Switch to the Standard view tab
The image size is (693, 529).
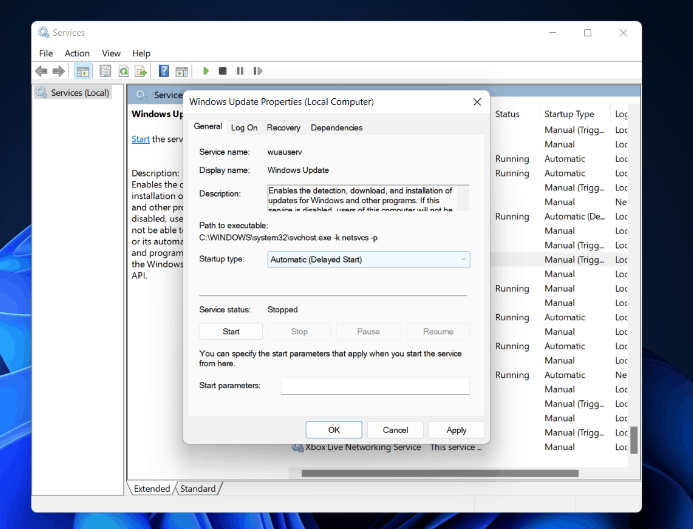pos(198,489)
